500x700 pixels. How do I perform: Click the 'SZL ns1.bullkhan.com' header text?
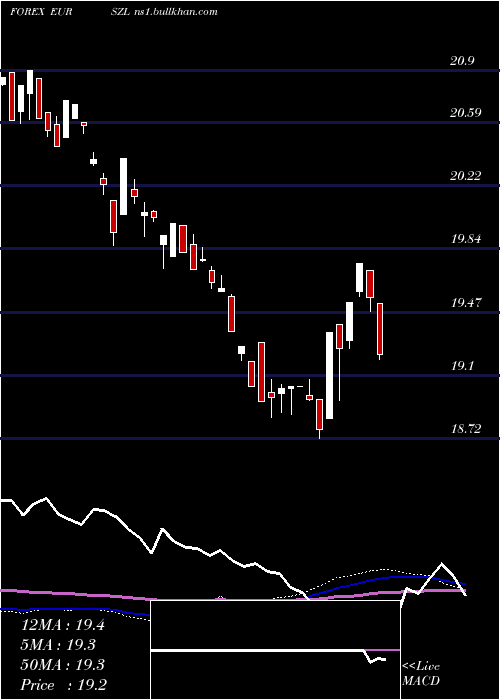(x=164, y=12)
